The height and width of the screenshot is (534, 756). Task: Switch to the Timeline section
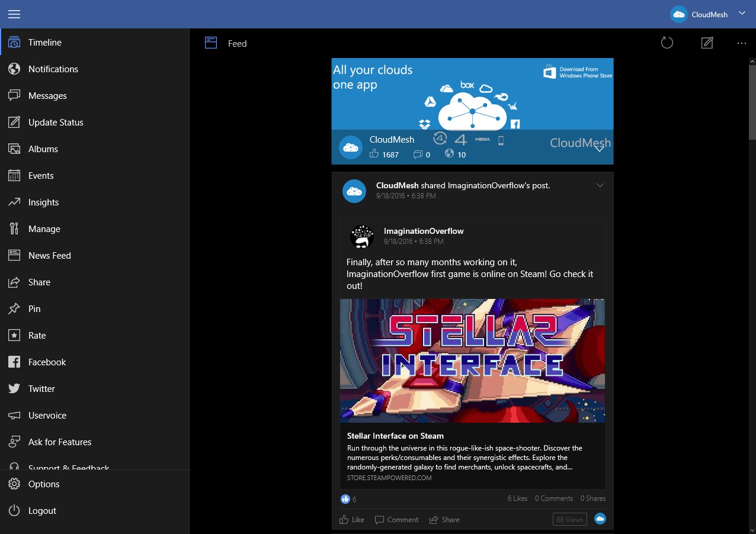point(45,42)
